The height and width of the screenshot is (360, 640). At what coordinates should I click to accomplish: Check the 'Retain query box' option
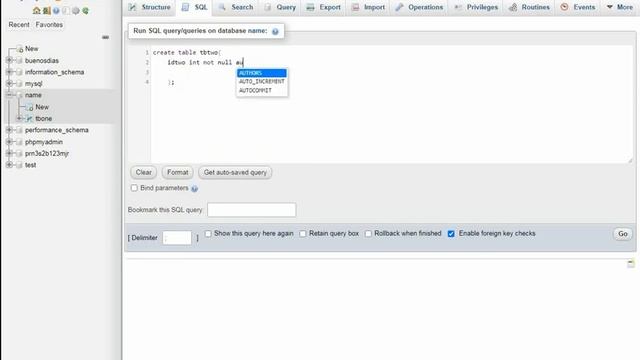pyautogui.click(x=302, y=233)
